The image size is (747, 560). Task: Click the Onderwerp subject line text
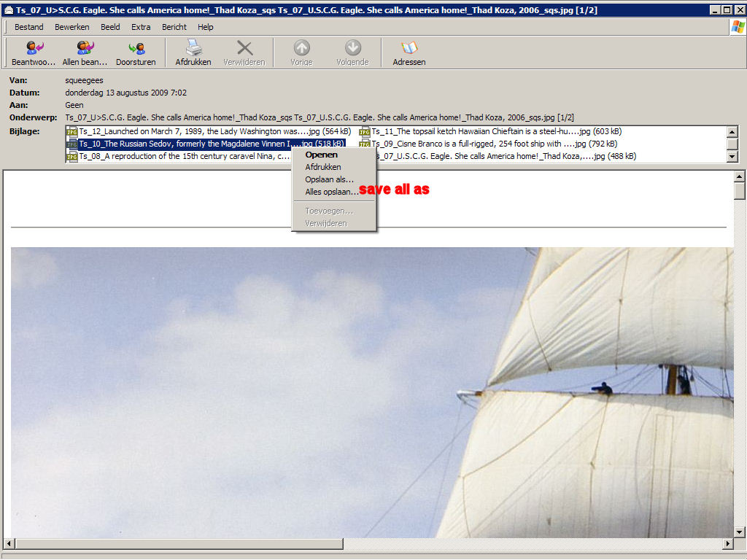coord(320,117)
